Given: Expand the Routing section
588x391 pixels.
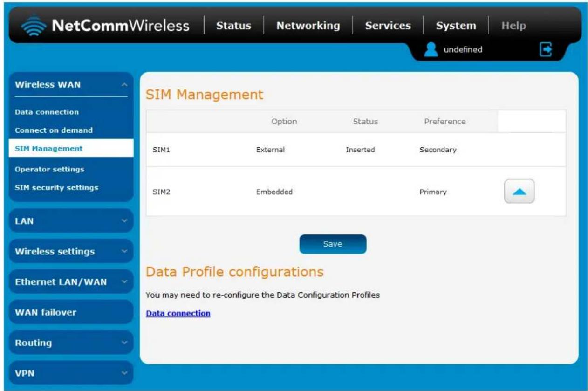Looking at the screenshot, I should (71, 343).
